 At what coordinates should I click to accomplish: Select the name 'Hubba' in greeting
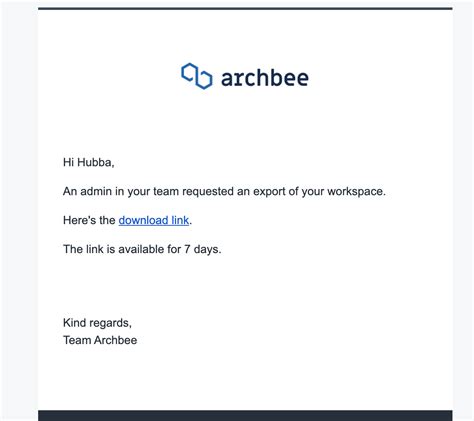click(x=94, y=162)
